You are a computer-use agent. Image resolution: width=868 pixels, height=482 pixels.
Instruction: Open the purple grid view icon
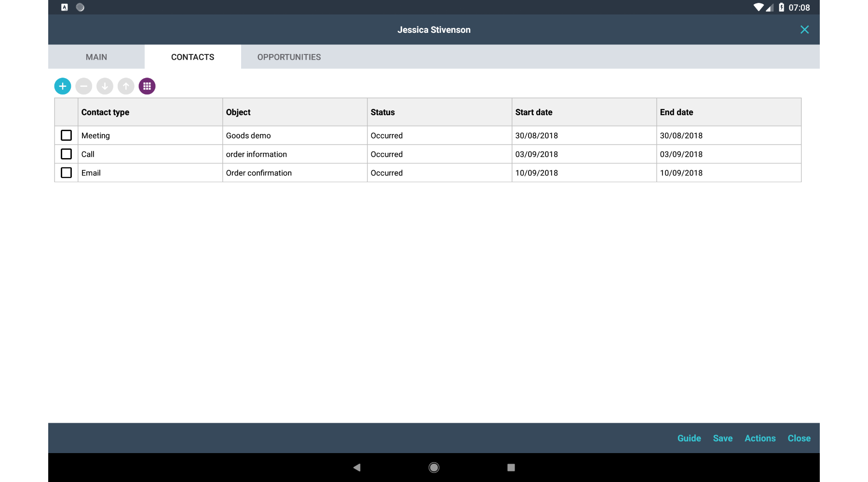pyautogui.click(x=147, y=86)
